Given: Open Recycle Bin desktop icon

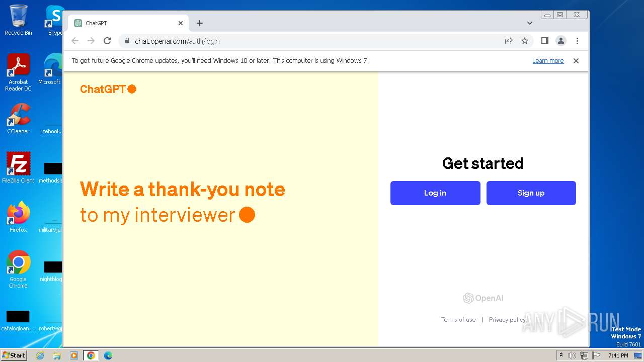Looking at the screenshot, I should click(18, 20).
